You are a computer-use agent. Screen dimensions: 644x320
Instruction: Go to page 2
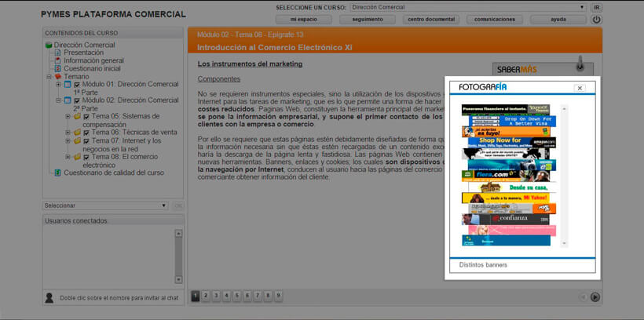click(206, 296)
